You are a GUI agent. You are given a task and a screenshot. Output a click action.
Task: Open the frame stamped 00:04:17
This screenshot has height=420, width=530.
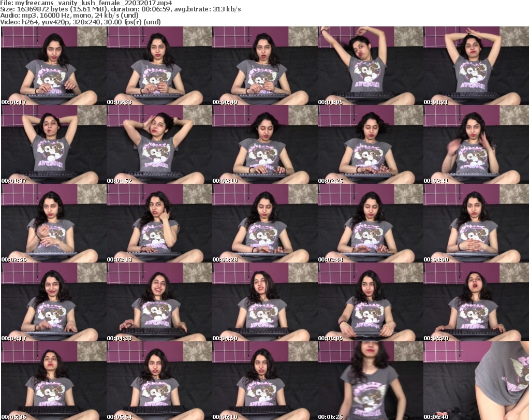pyautogui.click(x=54, y=302)
